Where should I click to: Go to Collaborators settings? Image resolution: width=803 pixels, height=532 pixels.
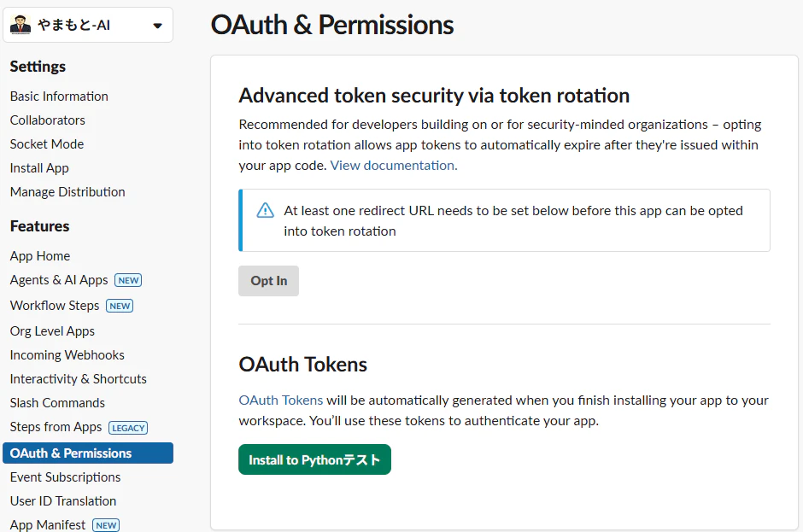click(48, 120)
